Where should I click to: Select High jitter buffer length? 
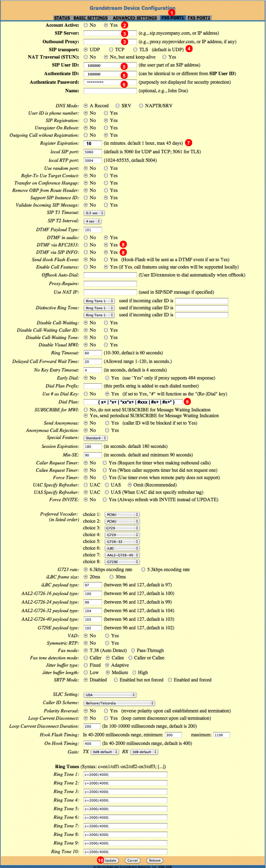(x=133, y=672)
